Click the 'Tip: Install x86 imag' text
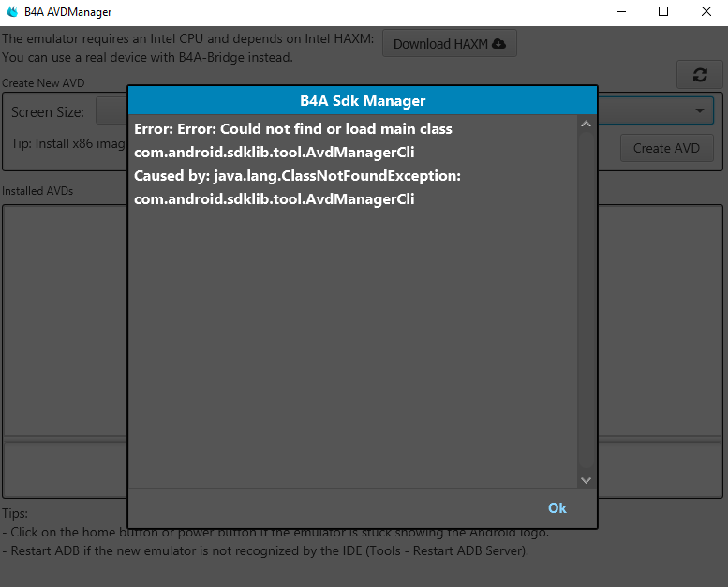The image size is (728, 587). [68, 144]
